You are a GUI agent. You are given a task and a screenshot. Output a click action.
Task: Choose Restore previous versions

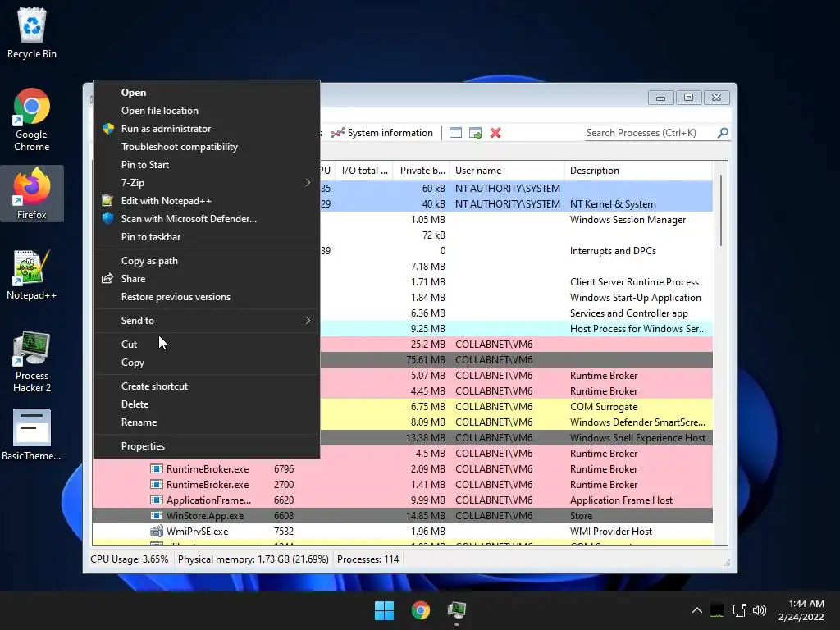point(207,296)
